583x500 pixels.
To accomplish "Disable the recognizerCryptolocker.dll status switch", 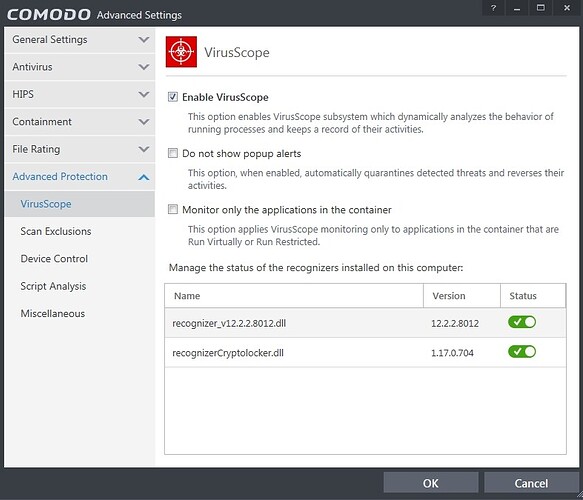I will [x=522, y=352].
